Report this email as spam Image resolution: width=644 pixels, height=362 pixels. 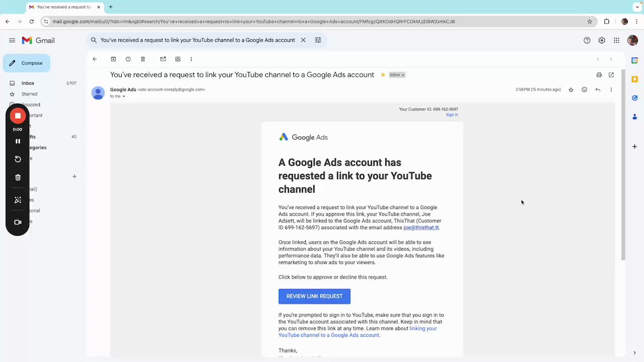(128, 59)
